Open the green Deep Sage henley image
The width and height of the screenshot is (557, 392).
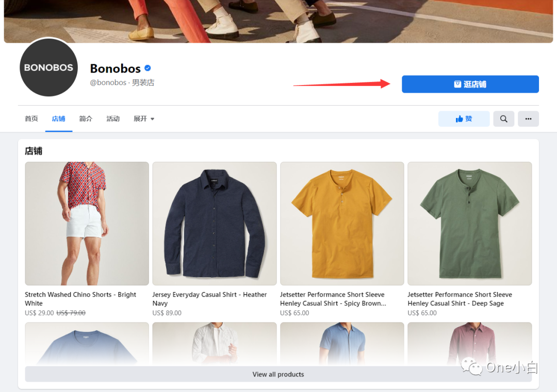(470, 224)
